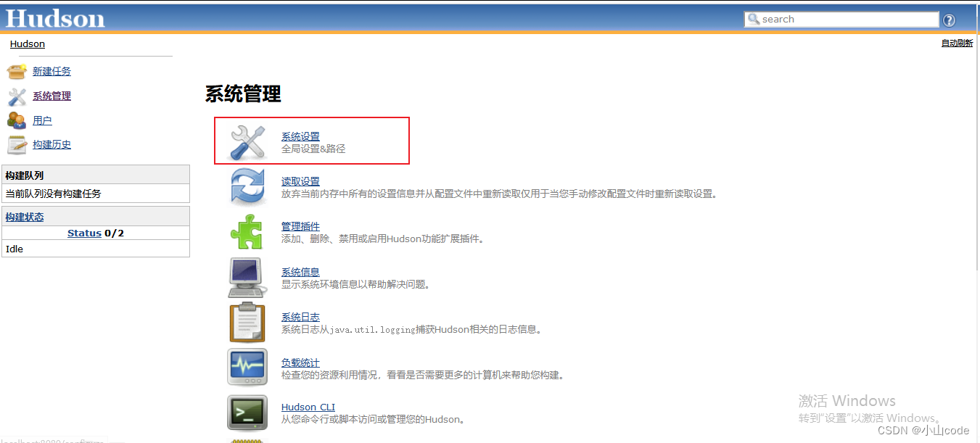Click the 系统设置 wrench and screwdriver icon
Viewport: 980px width, 443px height.
[248, 141]
